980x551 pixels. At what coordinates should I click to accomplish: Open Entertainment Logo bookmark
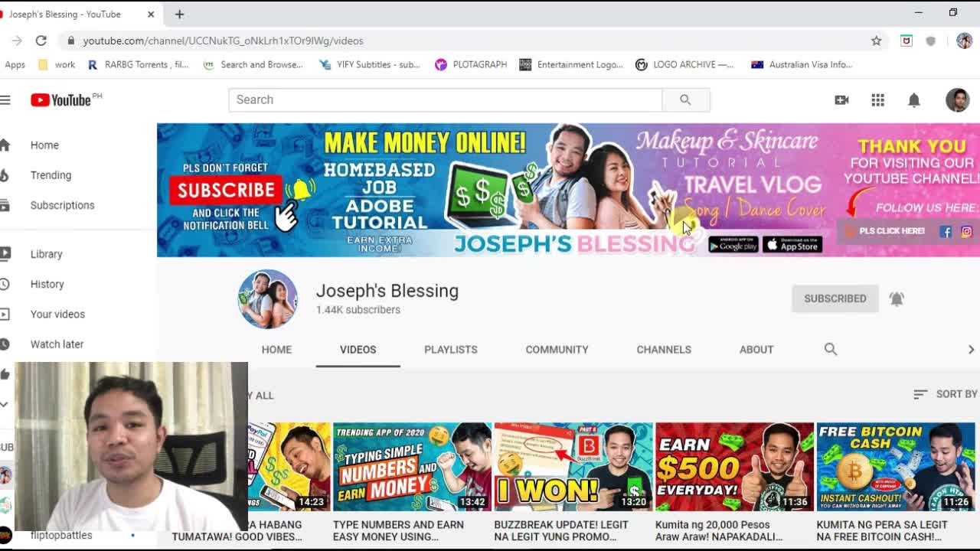tap(571, 64)
